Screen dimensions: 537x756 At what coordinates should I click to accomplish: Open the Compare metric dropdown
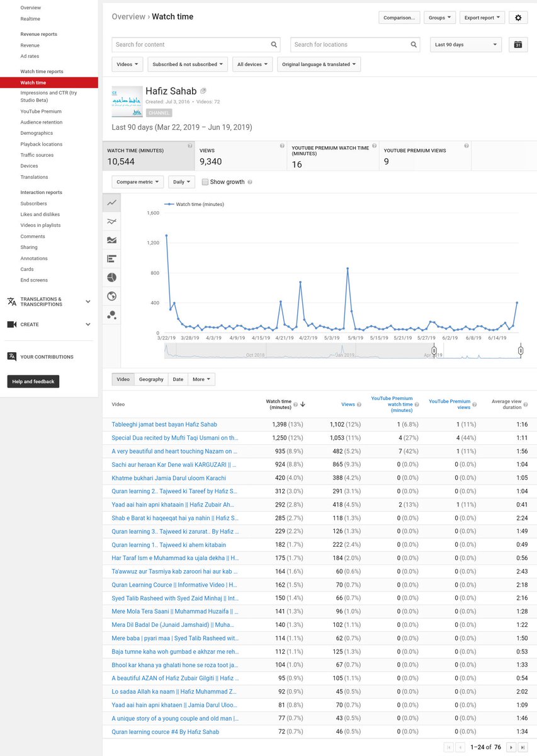[x=138, y=182]
